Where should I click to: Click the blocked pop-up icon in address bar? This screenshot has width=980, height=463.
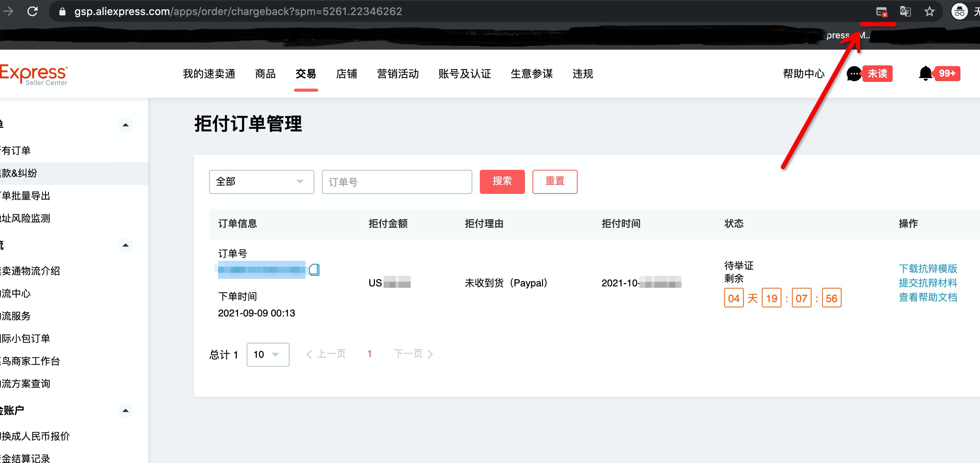(x=881, y=12)
